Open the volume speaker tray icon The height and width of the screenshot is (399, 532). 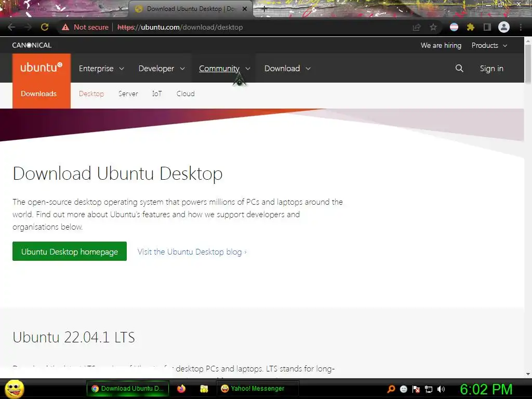441,389
